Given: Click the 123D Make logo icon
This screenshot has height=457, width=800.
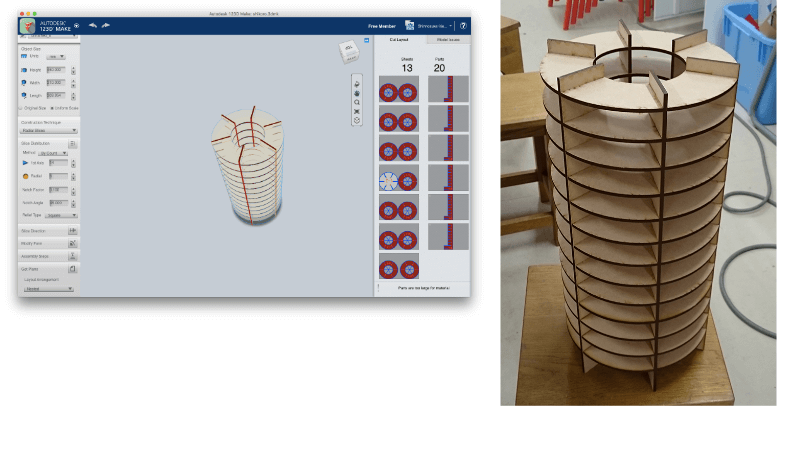Looking at the screenshot, I should pos(27,26).
